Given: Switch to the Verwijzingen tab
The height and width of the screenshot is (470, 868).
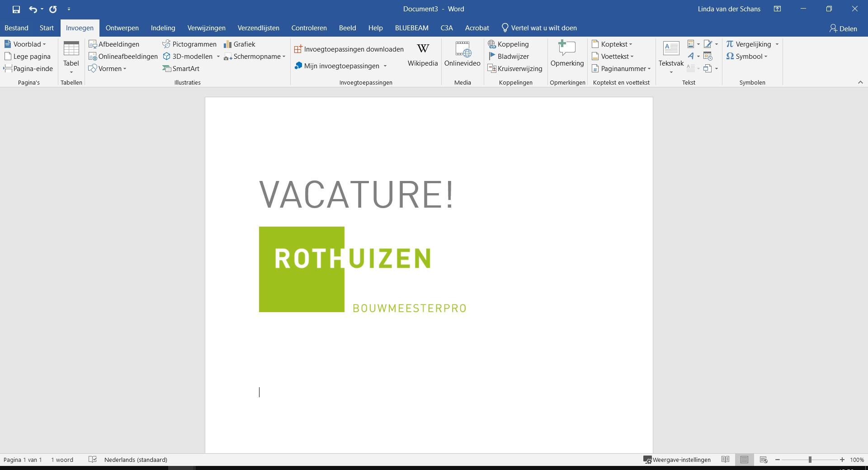Looking at the screenshot, I should [x=206, y=28].
